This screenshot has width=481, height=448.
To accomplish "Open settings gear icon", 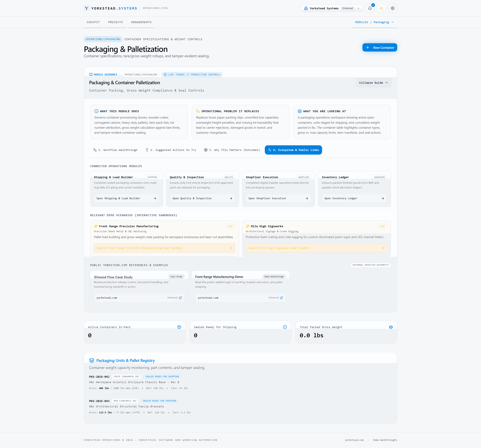I will tap(392, 8).
